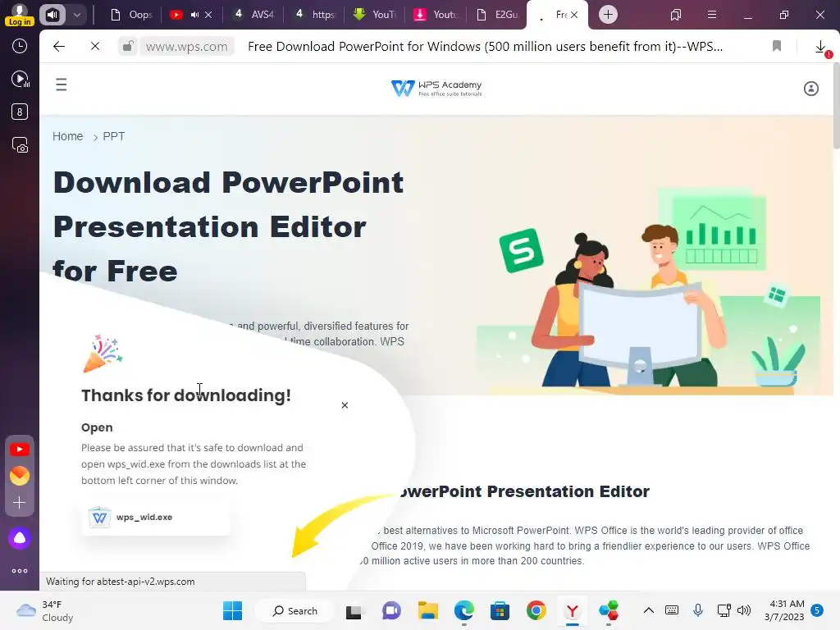This screenshot has height=630, width=840.
Task: Open the notification badge showing 5
Action: tap(818, 610)
